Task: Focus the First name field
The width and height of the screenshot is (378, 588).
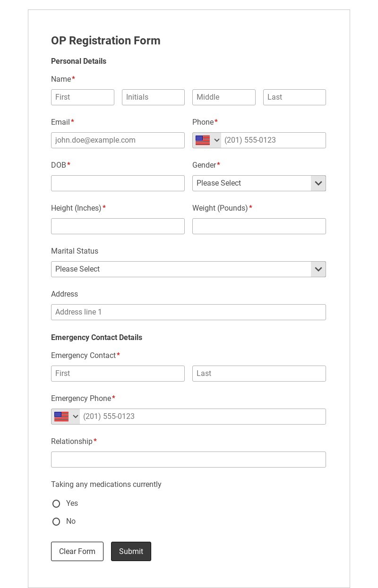Action: tap(83, 97)
